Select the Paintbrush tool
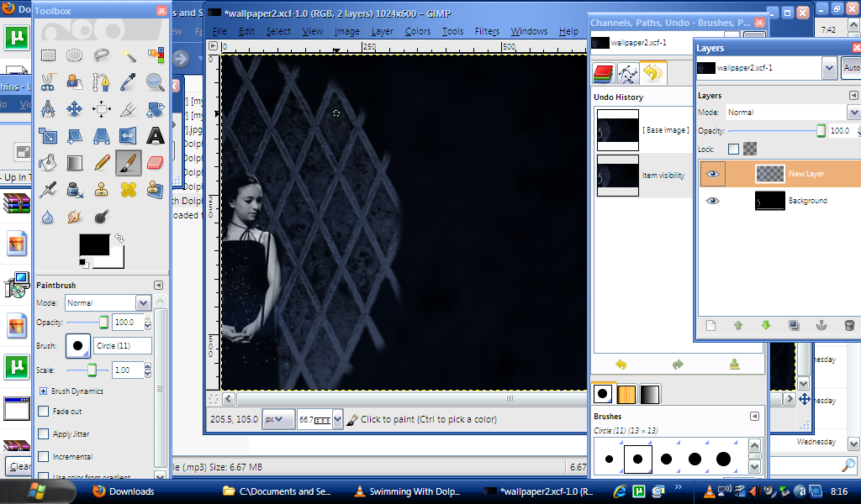The width and height of the screenshot is (861, 504). [x=129, y=163]
